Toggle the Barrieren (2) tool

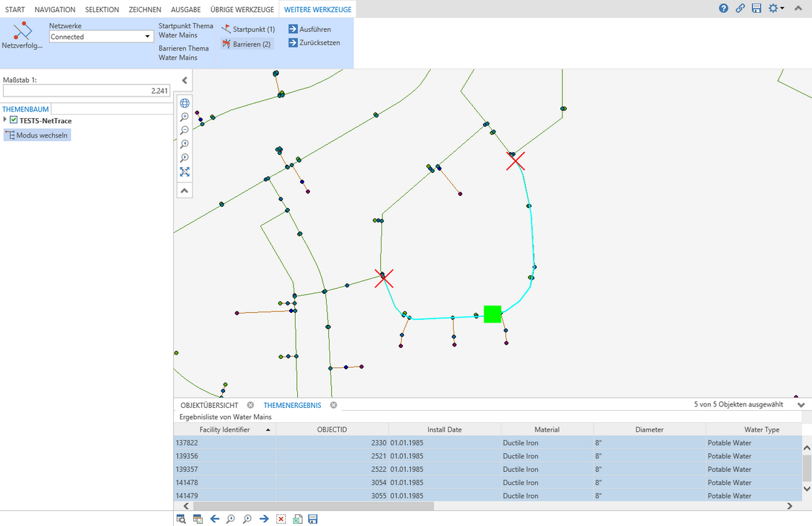pyautogui.click(x=247, y=44)
